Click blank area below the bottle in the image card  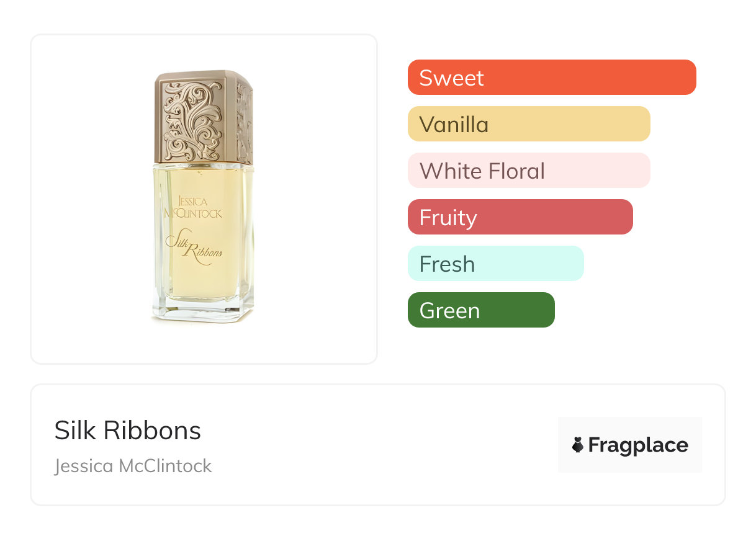point(204,344)
